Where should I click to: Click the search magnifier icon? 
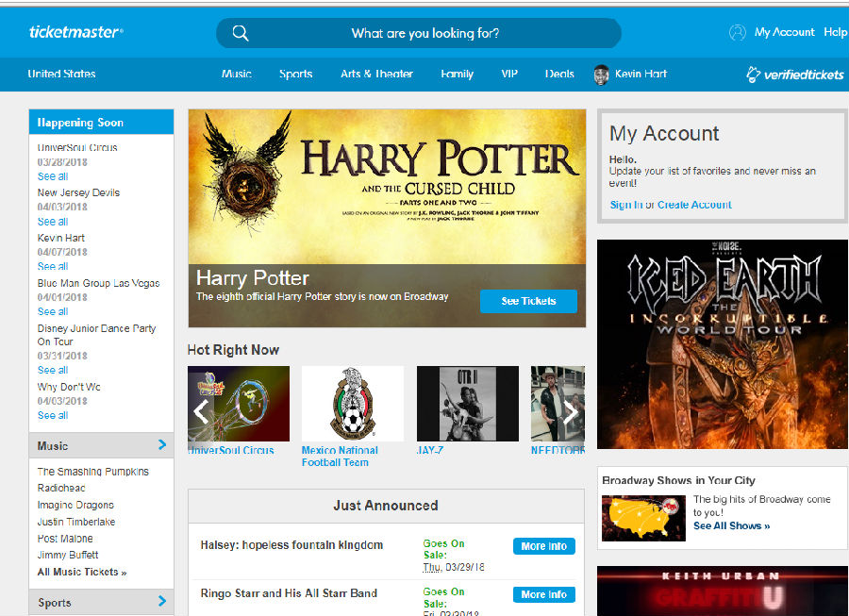241,34
